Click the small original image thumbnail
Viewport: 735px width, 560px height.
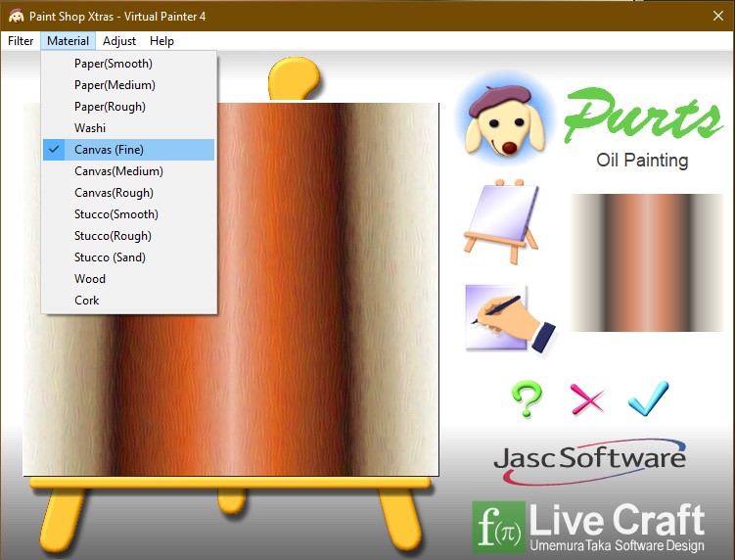coord(647,262)
